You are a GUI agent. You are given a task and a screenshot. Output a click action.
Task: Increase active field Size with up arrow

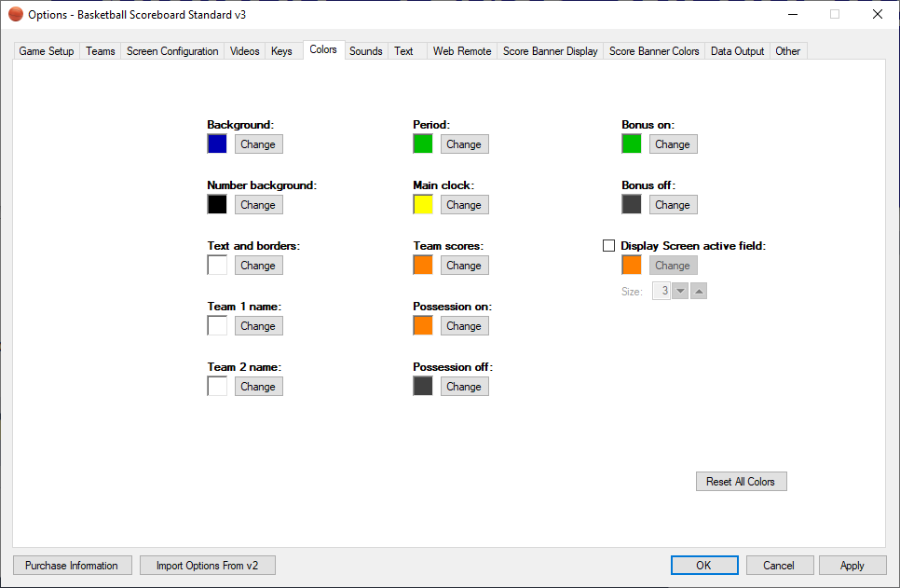699,292
